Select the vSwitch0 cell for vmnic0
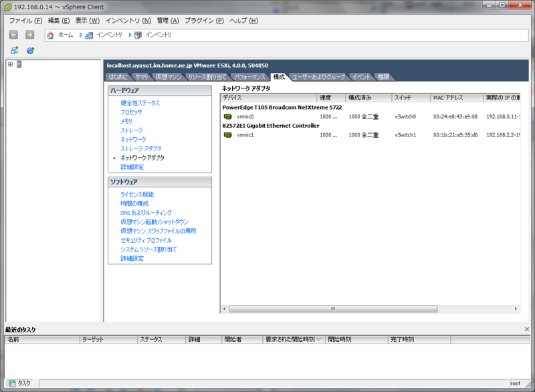Viewport: 535px width, 392px height. 405,116
